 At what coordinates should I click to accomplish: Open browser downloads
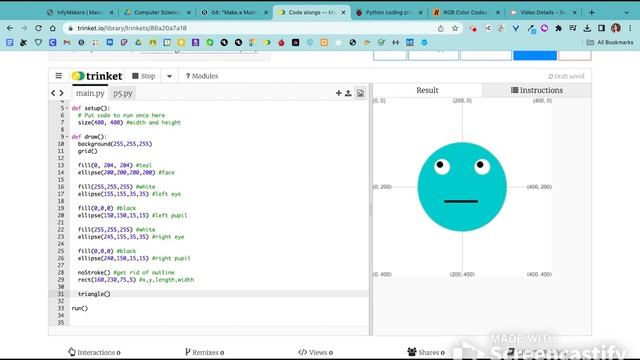[x=587, y=28]
